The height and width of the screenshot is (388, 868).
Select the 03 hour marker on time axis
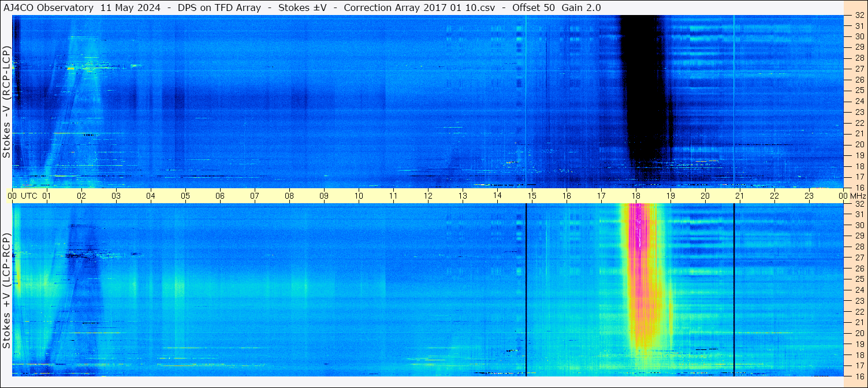(116, 196)
